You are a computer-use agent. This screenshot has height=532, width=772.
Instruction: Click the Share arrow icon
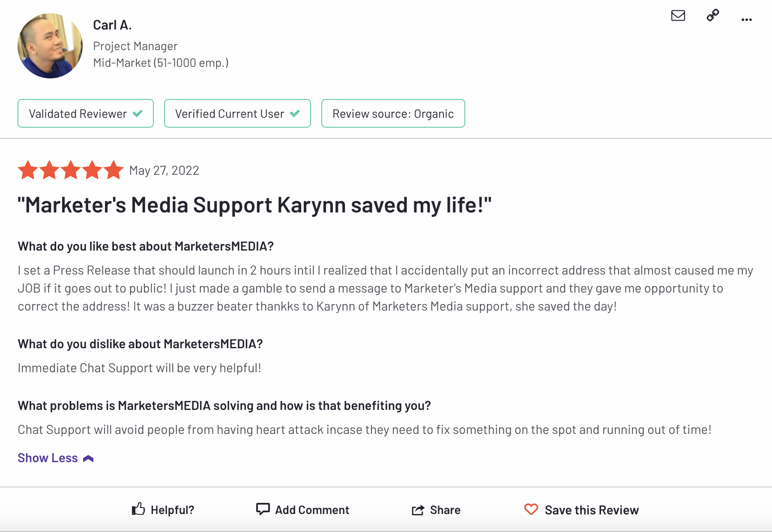(x=418, y=510)
